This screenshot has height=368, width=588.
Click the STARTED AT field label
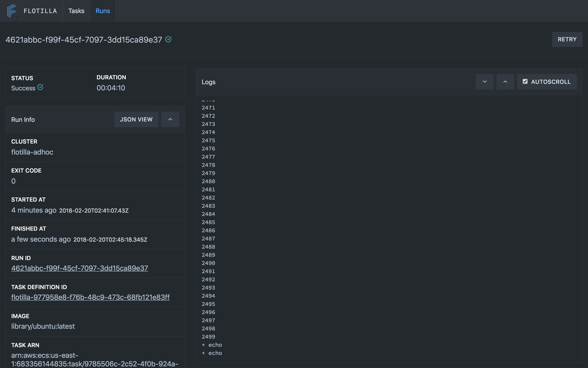[28, 200]
